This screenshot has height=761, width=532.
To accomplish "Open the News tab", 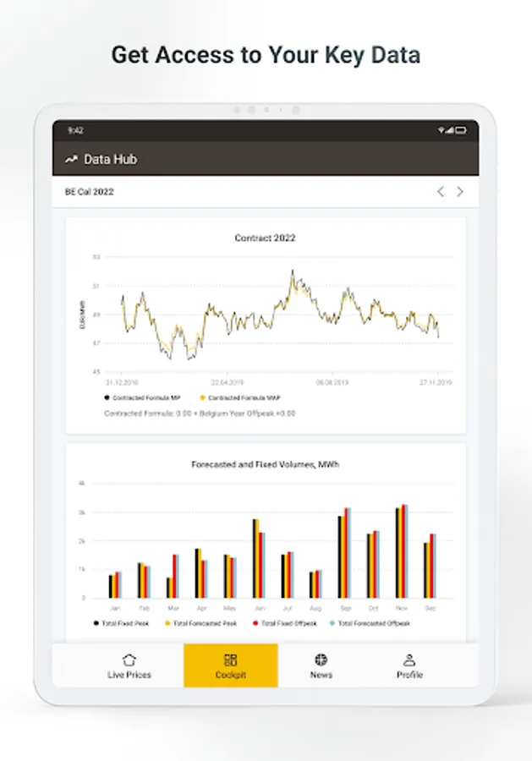I will (x=321, y=665).
